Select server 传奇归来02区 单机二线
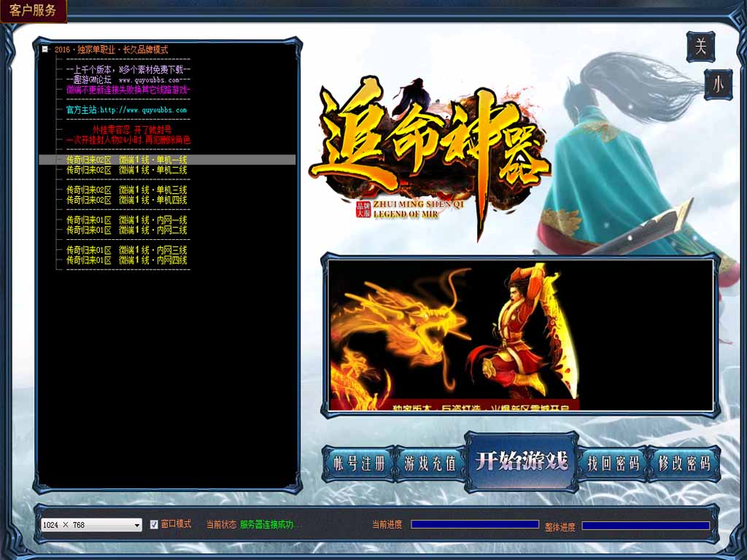747x560 pixels. pyautogui.click(x=126, y=170)
